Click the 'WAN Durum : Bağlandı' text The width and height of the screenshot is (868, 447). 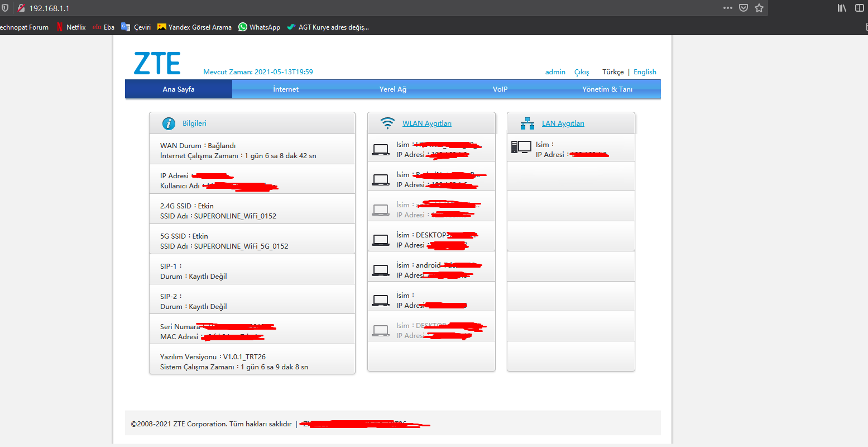click(198, 146)
